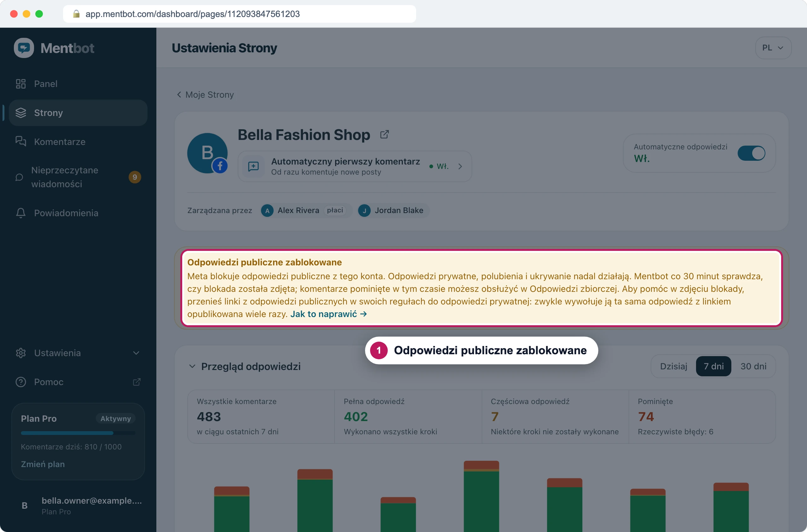Click the daily comments usage progress bar

[78, 433]
